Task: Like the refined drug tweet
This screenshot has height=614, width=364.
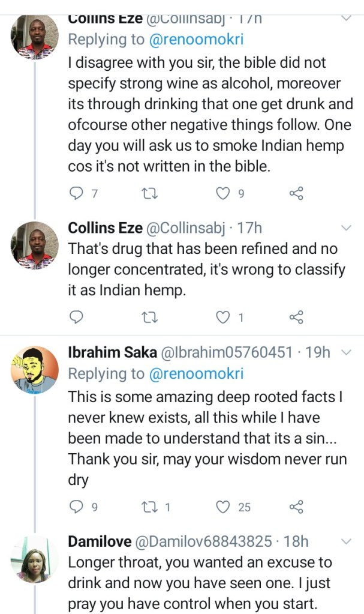Action: pyautogui.click(x=222, y=317)
